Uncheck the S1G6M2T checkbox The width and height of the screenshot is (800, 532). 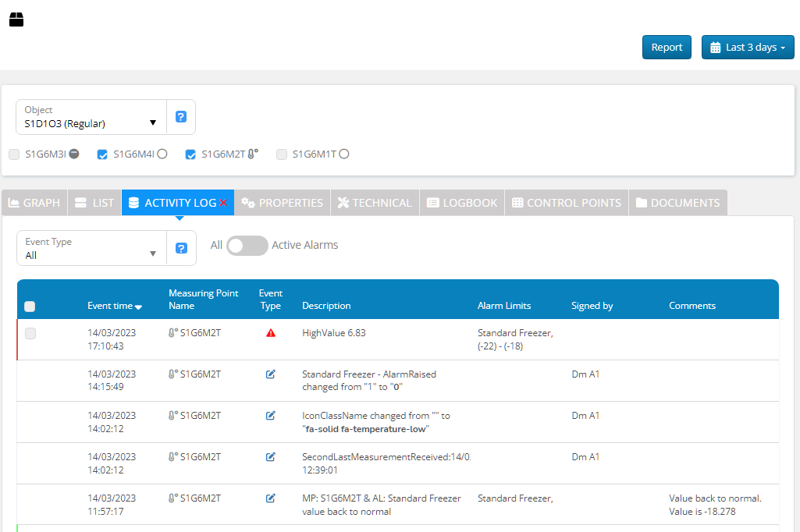pyautogui.click(x=190, y=154)
